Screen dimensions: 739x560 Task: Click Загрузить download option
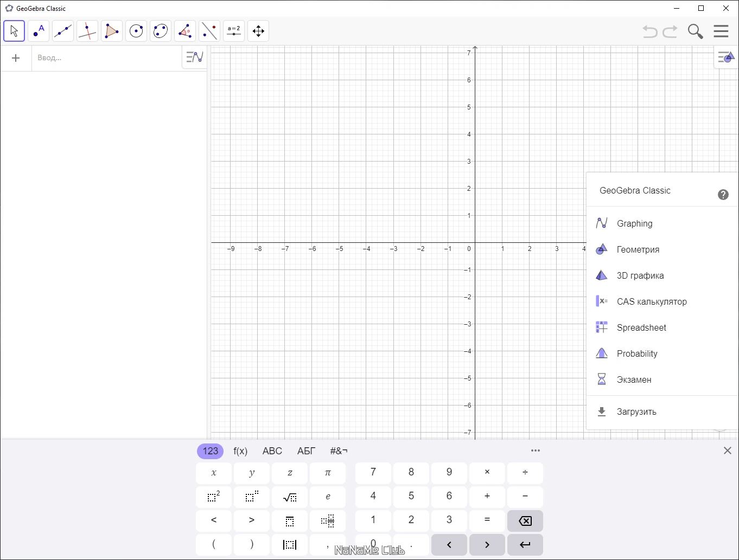point(662,411)
